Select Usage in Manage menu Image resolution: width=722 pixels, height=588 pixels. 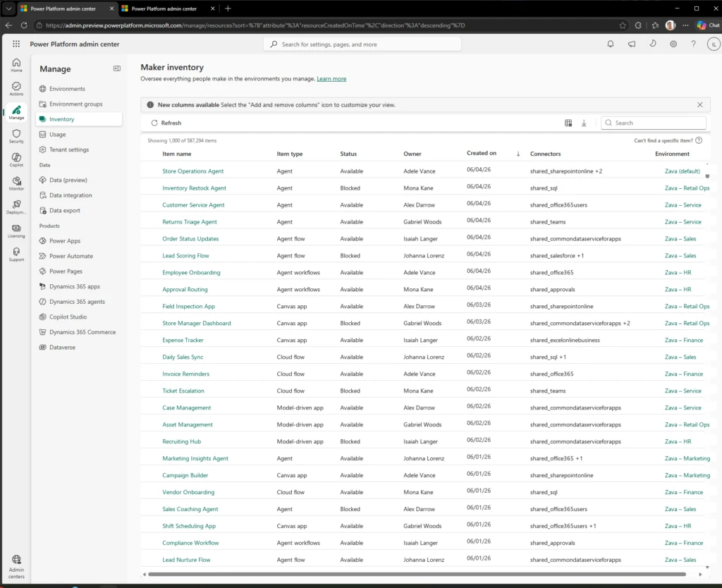coord(58,135)
